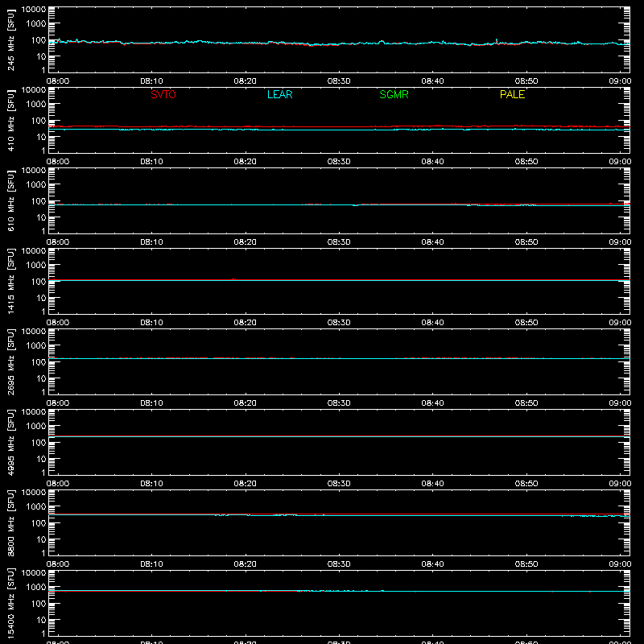Click the 100 y-tick of the 610 MHz plot
The image size is (644, 644).
pyautogui.click(x=39, y=201)
